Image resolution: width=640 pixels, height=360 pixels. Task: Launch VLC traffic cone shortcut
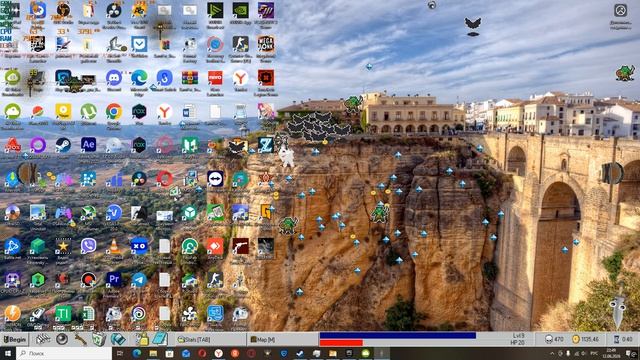(114, 246)
